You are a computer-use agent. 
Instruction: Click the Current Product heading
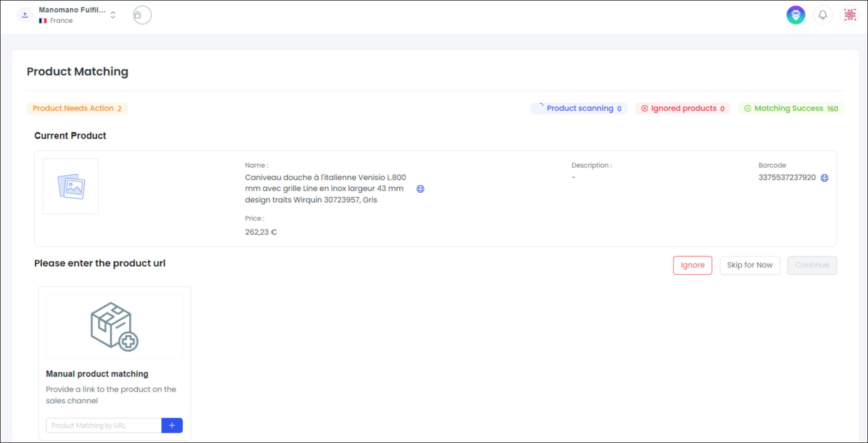pyautogui.click(x=70, y=136)
